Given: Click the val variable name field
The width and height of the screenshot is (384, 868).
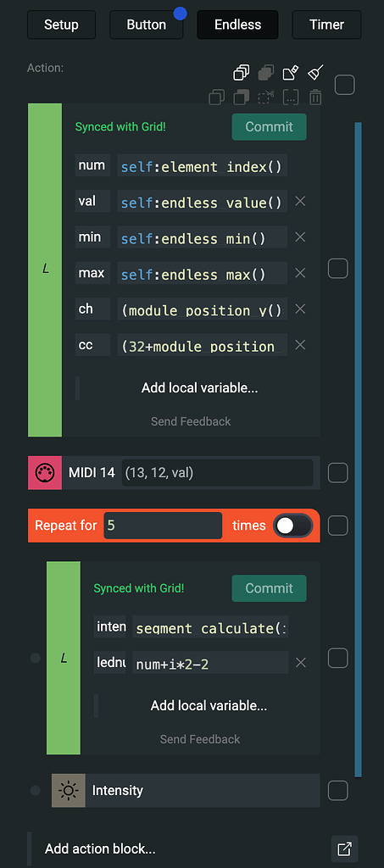Looking at the screenshot, I should coord(92,202).
